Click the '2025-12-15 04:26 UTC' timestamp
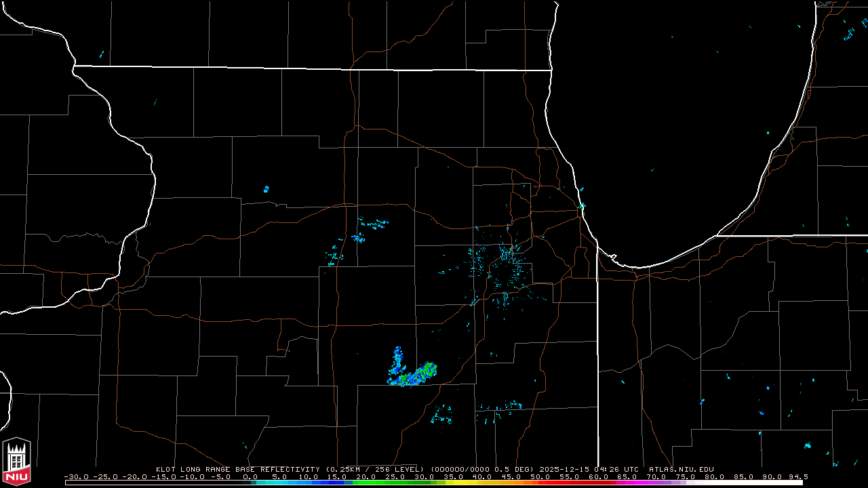This screenshot has height=488, width=868. coord(589,469)
